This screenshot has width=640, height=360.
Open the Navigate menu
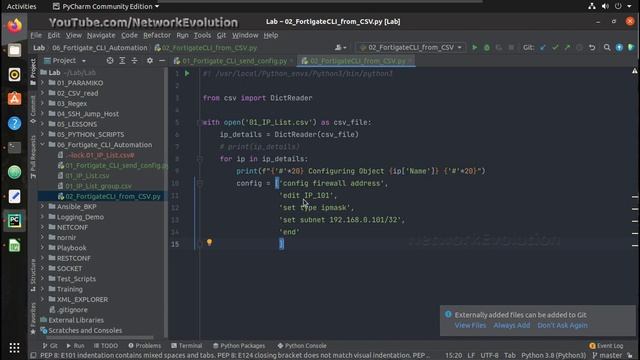pyautogui.click(x=101, y=35)
